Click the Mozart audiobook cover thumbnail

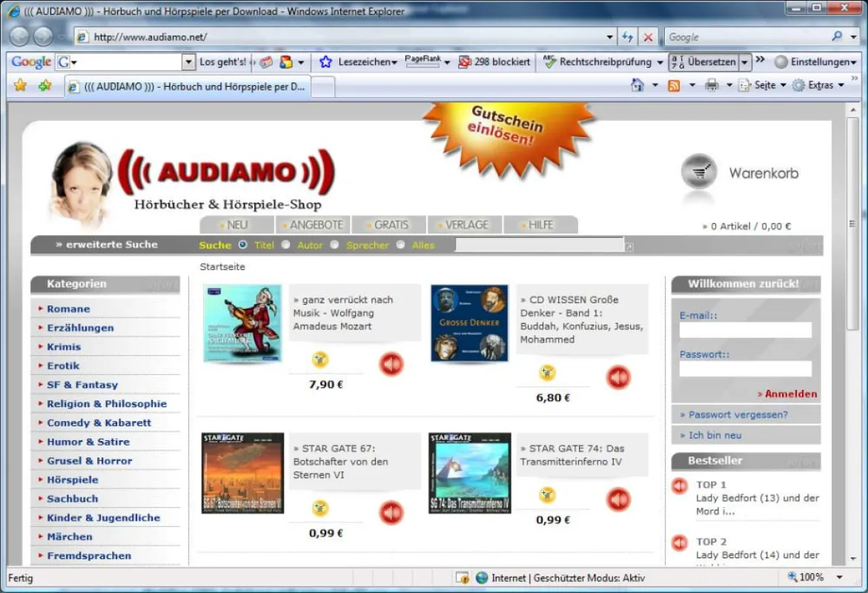point(242,323)
